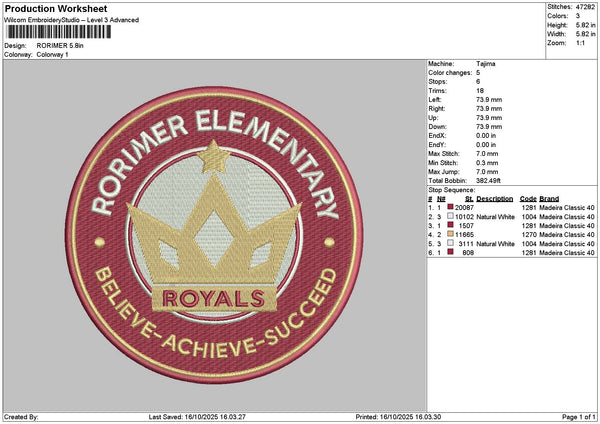This screenshot has width=600, height=424.
Task: Click 'Wilcom EmbroideryStudio – Level 3 Advanced' text
Action: tap(72, 20)
